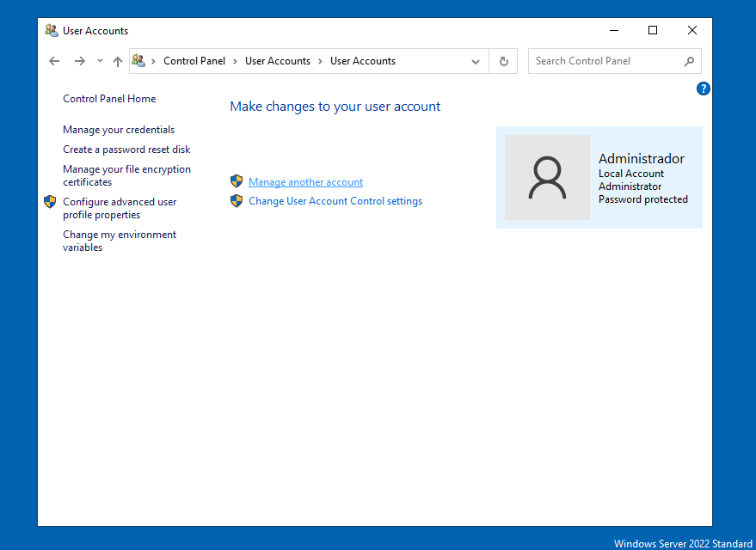Open Create a password reset disk
This screenshot has width=756, height=550.
click(x=126, y=150)
